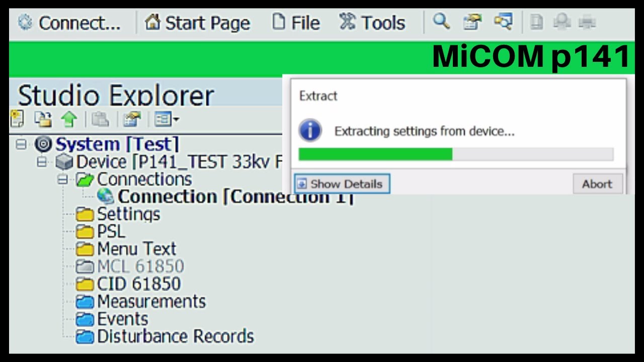This screenshot has height=362, width=644.
Task: Open the view options dropdown in Studio Explorer
Action: click(167, 119)
